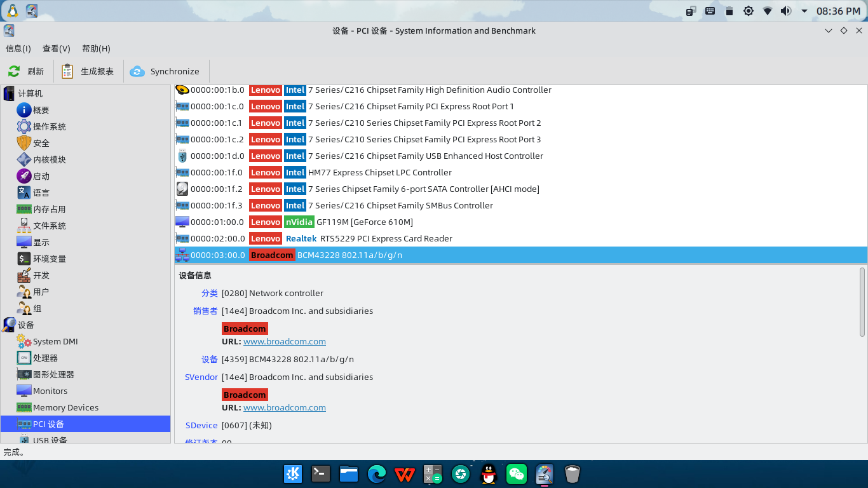Click the 生成报表 report toolbar button
The width and height of the screenshot is (868, 488).
tap(88, 71)
